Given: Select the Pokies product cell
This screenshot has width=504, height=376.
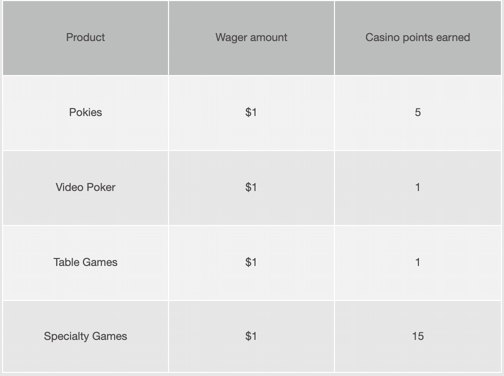Looking at the screenshot, I should (85, 113).
